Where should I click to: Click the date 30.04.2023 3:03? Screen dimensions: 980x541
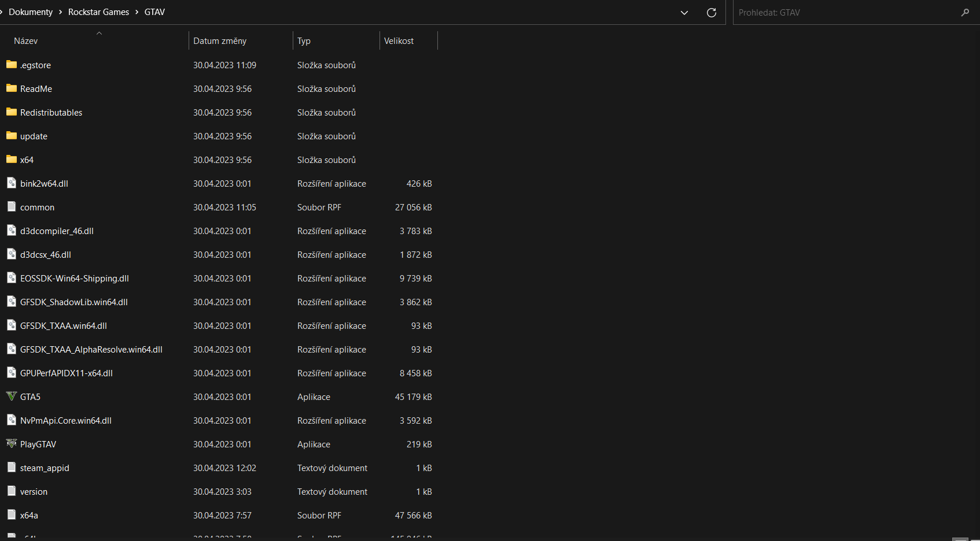tap(222, 492)
